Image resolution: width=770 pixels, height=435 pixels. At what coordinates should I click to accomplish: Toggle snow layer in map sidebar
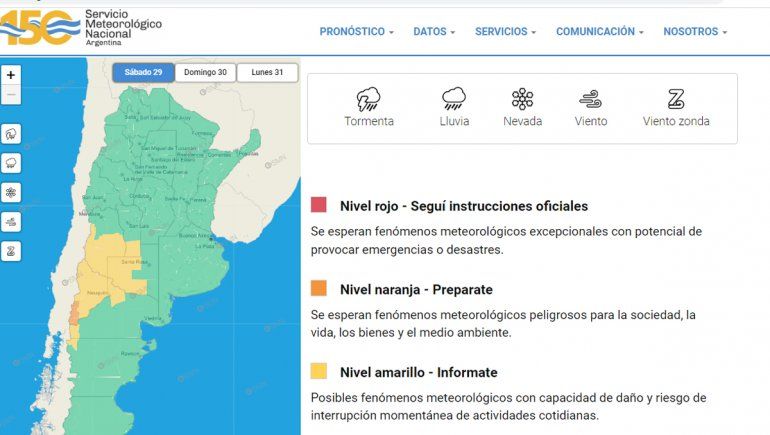tap(11, 192)
